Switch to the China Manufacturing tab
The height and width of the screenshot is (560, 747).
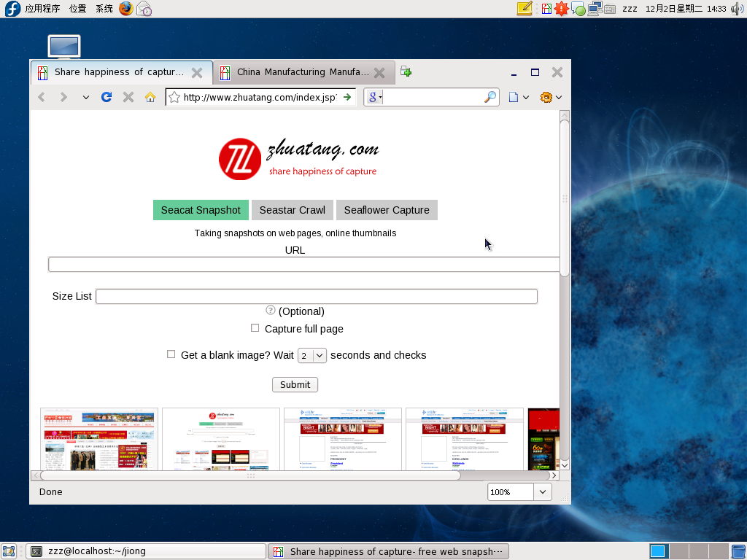(303, 72)
